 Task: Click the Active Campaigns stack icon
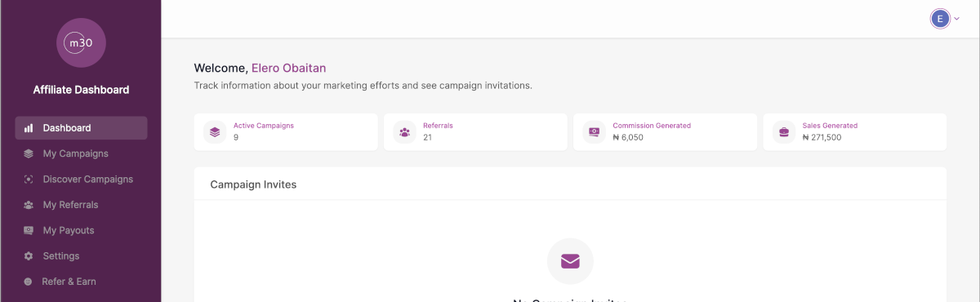click(215, 131)
